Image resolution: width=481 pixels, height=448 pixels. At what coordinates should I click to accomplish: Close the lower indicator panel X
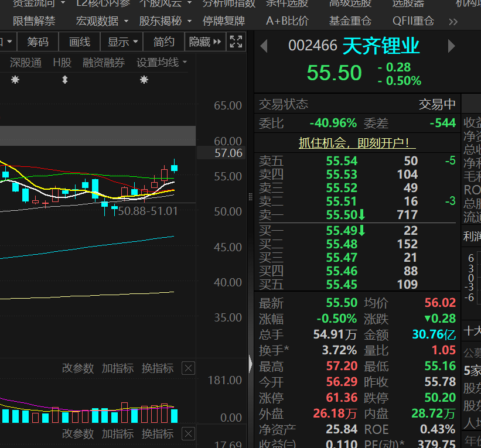(188, 434)
